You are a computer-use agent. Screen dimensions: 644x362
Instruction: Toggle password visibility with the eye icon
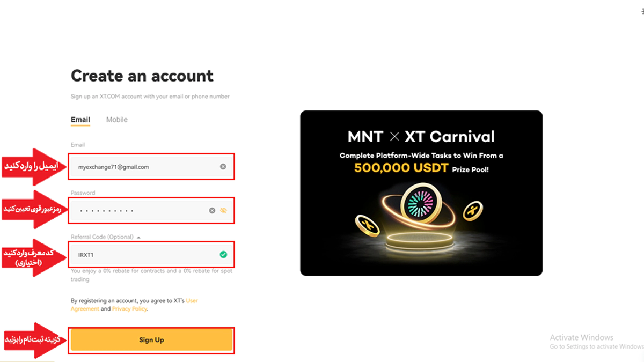(224, 211)
